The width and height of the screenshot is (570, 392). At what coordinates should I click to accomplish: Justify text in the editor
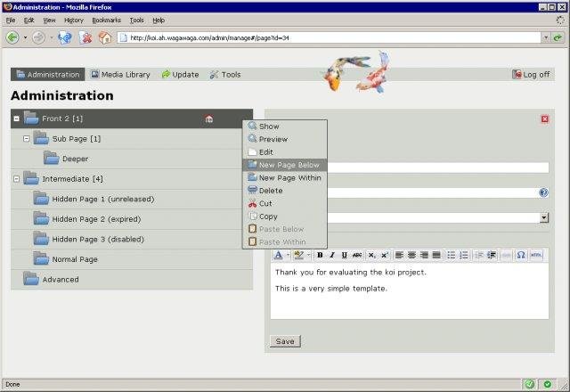[x=436, y=255]
